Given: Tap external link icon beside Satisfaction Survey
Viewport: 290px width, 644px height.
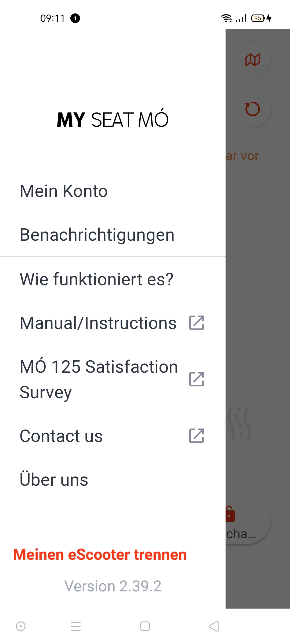Looking at the screenshot, I should click(197, 379).
